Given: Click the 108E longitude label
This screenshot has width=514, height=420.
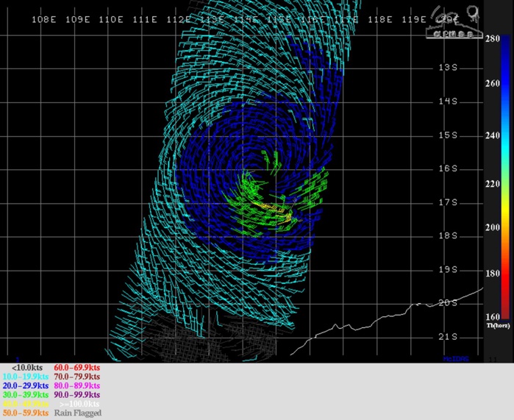Looking at the screenshot, I should 44,19.
